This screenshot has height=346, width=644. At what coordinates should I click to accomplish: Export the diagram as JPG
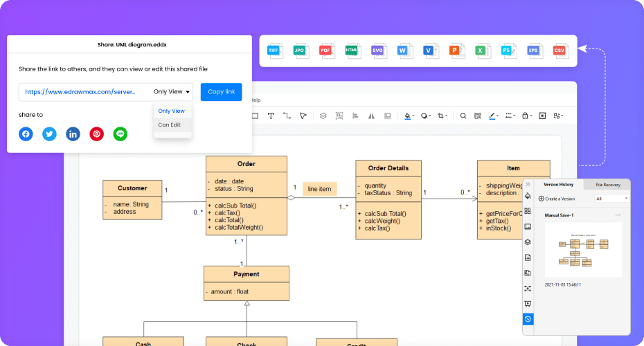301,51
